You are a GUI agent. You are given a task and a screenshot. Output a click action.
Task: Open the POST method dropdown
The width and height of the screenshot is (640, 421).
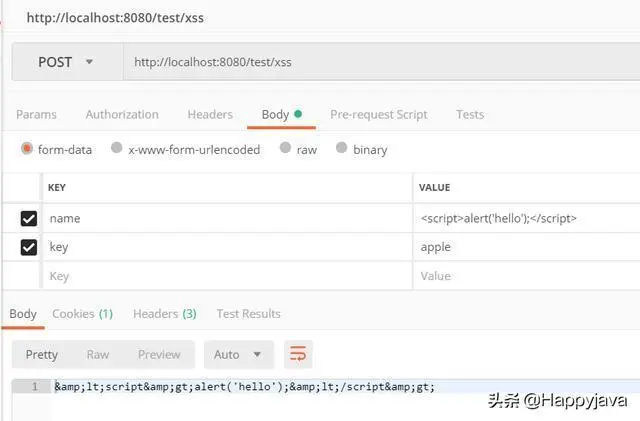coord(67,62)
